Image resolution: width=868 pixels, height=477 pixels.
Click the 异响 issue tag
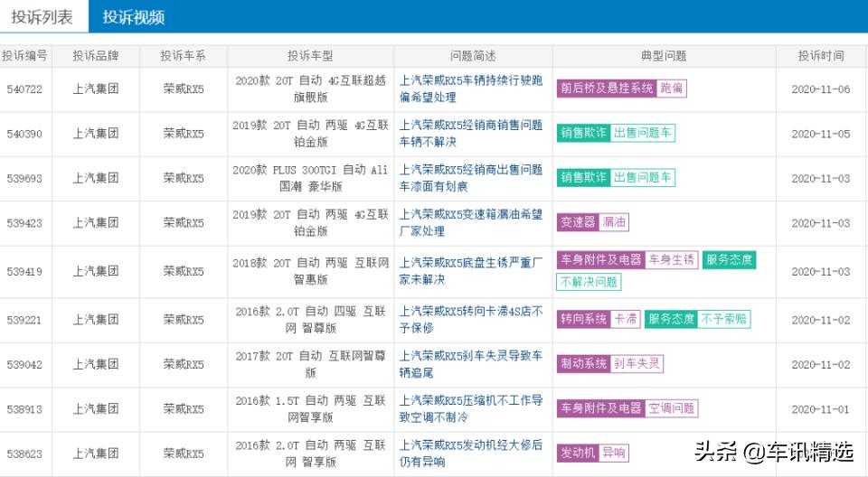coord(613,454)
